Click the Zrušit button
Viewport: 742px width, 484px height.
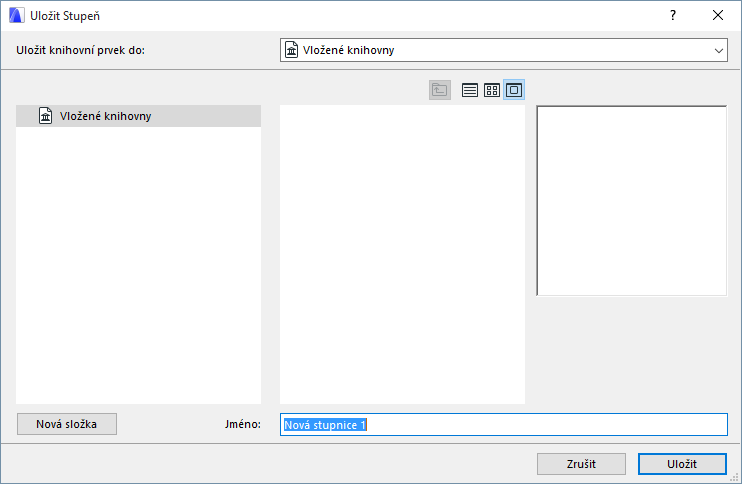click(581, 464)
